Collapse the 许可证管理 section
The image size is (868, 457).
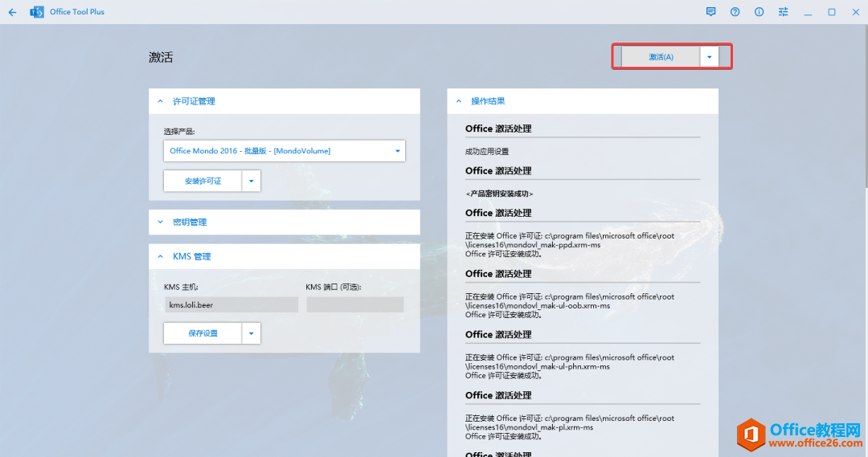(x=161, y=101)
